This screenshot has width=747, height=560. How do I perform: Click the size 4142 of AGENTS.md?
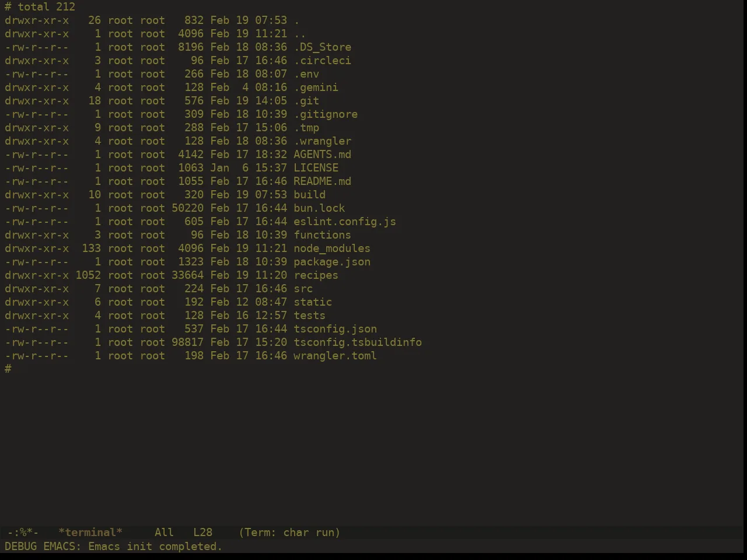tap(191, 155)
